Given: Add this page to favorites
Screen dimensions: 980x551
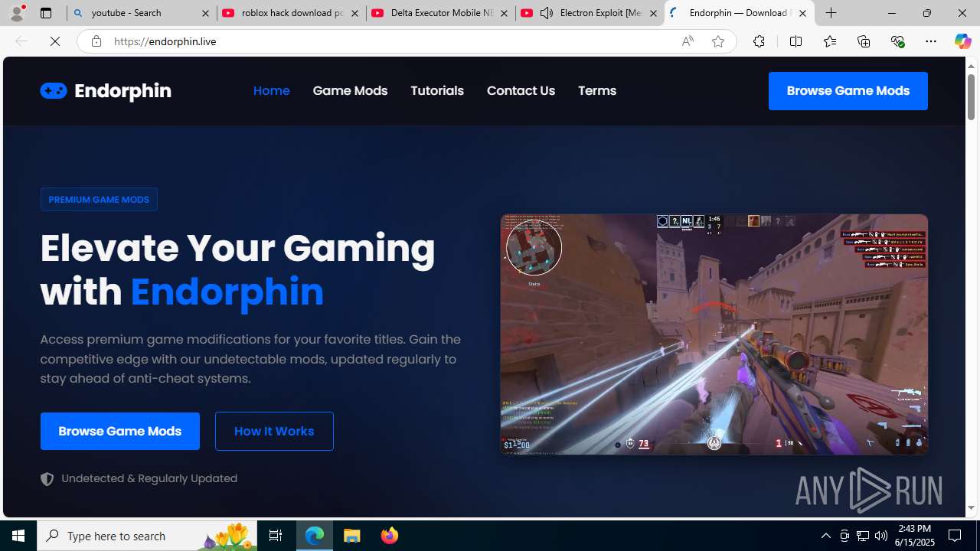Looking at the screenshot, I should 717,41.
